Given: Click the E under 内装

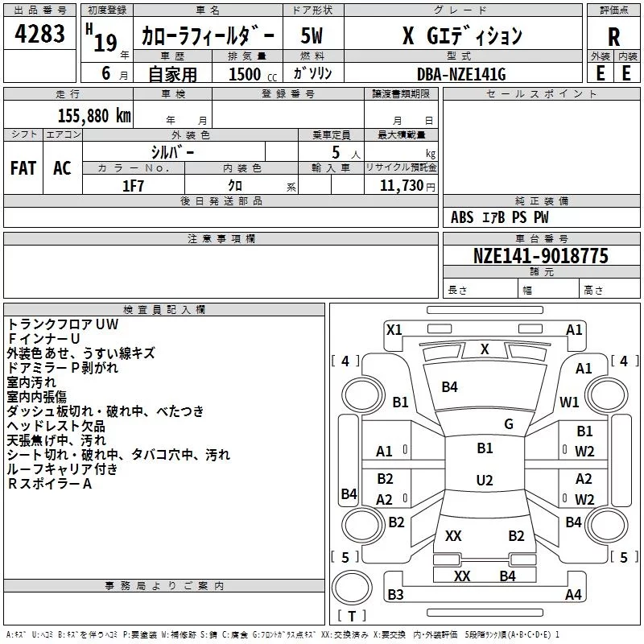Looking at the screenshot, I should (x=626, y=73).
